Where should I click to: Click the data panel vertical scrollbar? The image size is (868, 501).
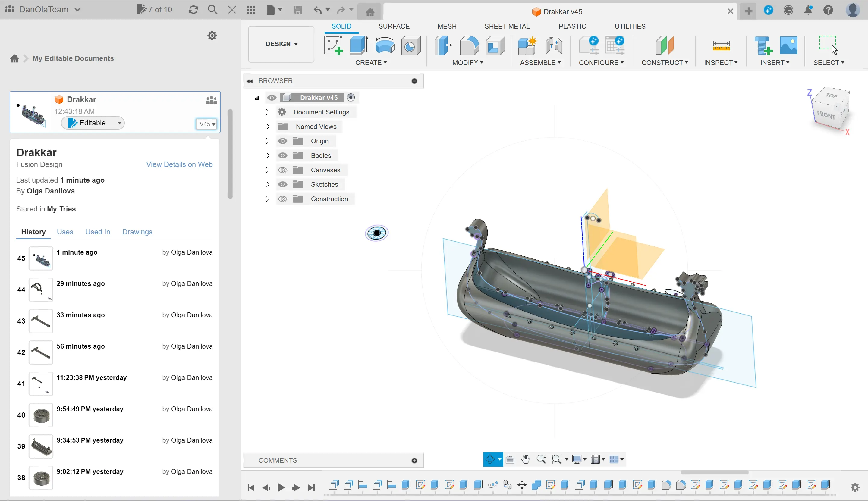coord(230,154)
